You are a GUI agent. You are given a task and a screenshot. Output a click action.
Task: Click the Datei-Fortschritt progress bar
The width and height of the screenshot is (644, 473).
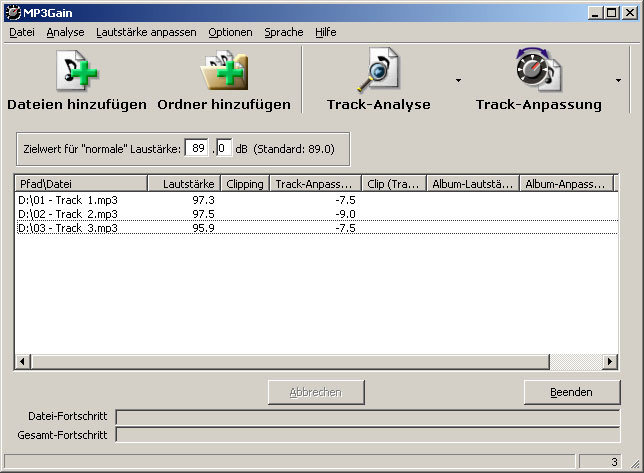click(368, 417)
